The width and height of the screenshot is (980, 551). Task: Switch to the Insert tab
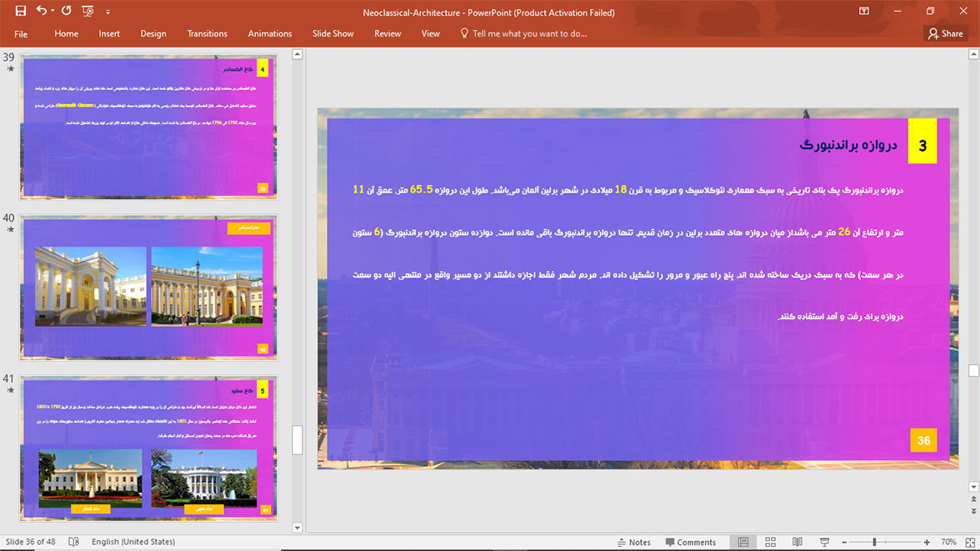pyautogui.click(x=109, y=34)
